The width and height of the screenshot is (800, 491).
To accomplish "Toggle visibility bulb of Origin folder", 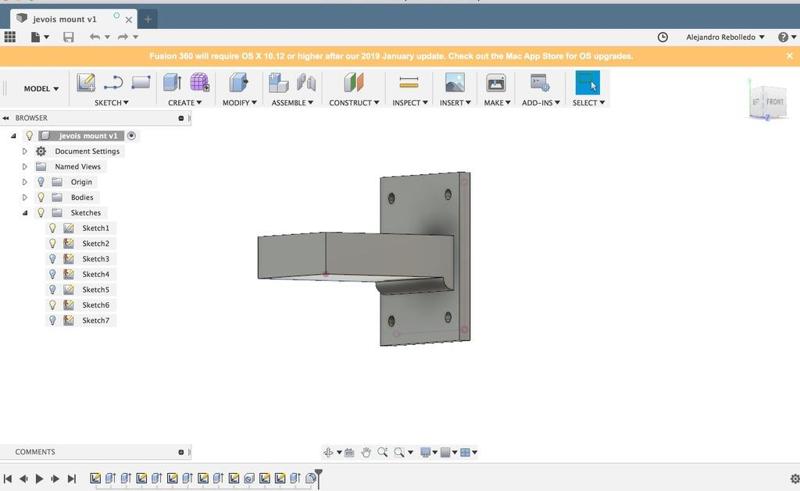I will tap(41, 182).
